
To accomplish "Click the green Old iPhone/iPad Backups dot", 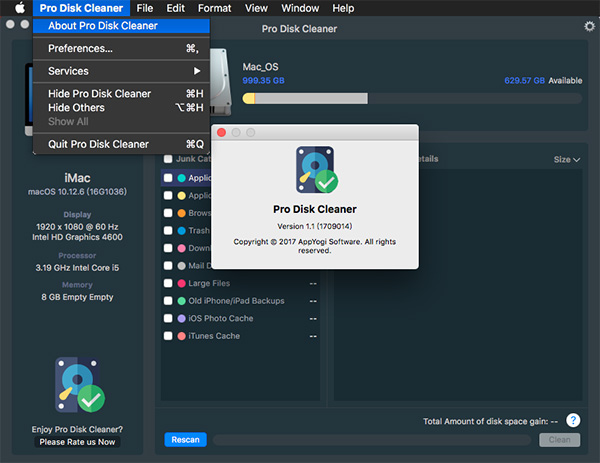I will tap(182, 301).
